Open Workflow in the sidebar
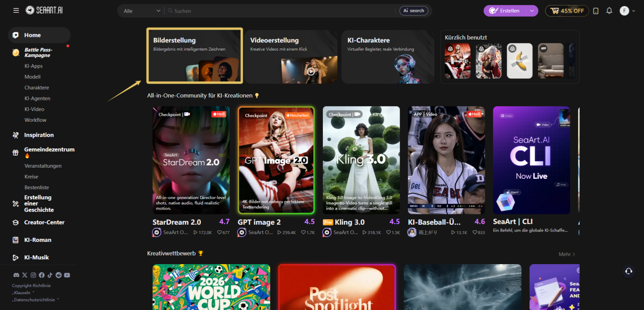Viewport: 644px width, 310px height. (36, 120)
